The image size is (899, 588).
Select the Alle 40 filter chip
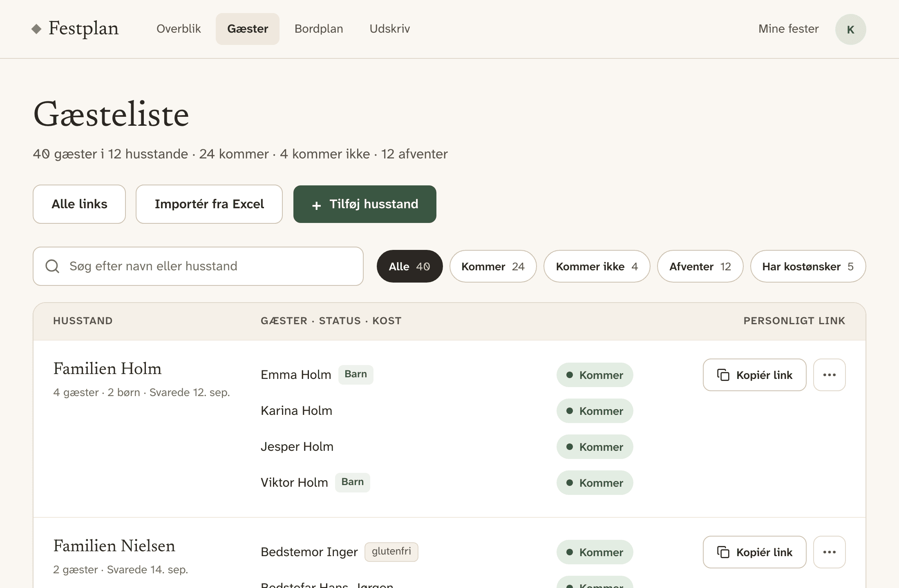pyautogui.click(x=409, y=266)
